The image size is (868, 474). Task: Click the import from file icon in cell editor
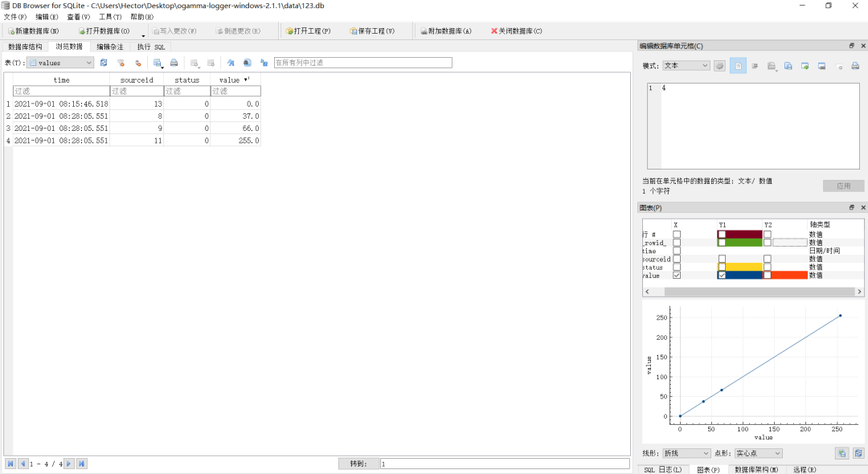pos(788,66)
